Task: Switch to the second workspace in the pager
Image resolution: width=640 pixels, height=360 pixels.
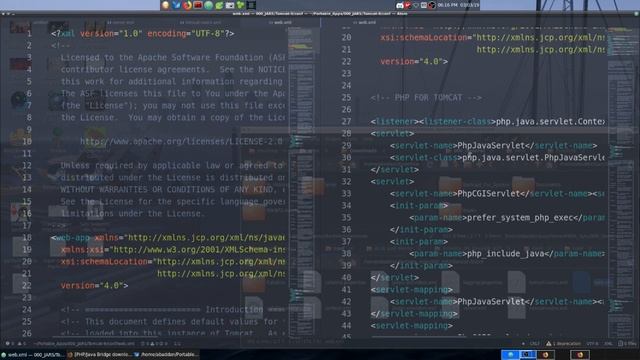Action: (527, 355)
